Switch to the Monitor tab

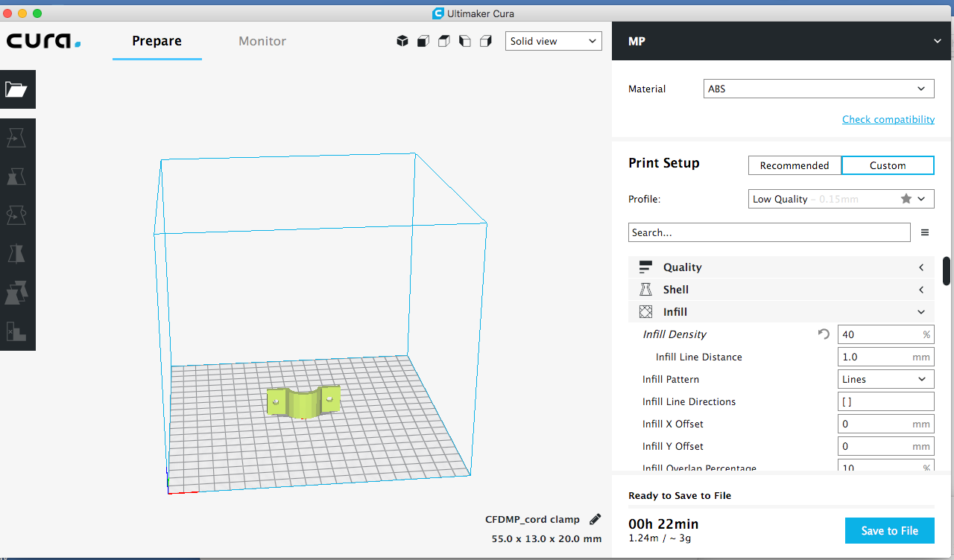click(x=262, y=42)
